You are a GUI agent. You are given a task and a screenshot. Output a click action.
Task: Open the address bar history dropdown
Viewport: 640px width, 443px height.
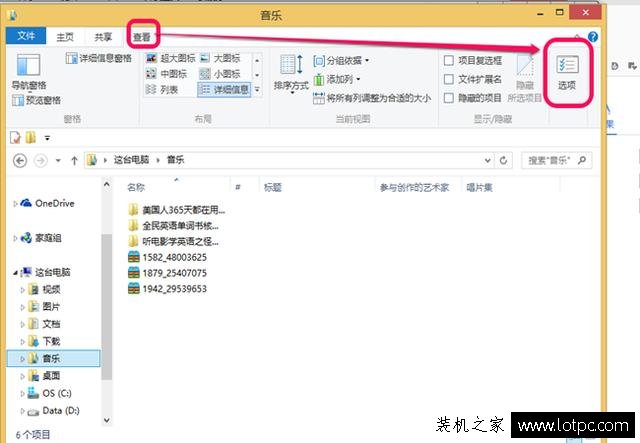click(487, 160)
